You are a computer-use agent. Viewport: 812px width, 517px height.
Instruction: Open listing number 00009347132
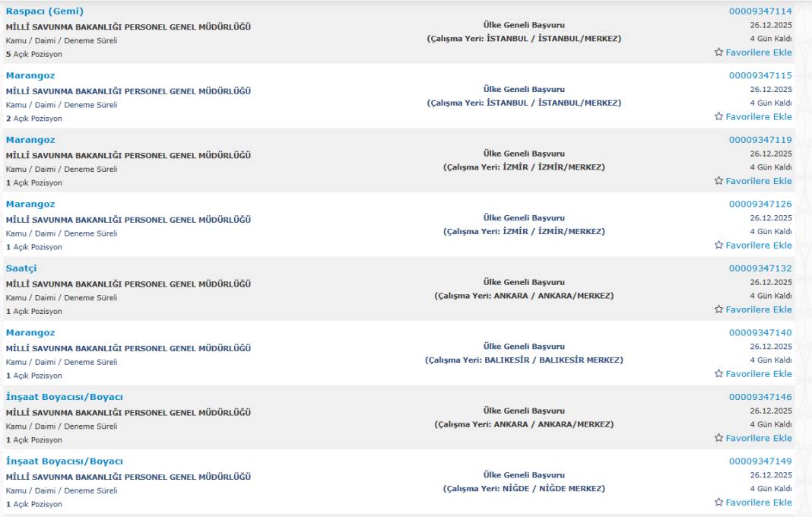pyautogui.click(x=760, y=268)
